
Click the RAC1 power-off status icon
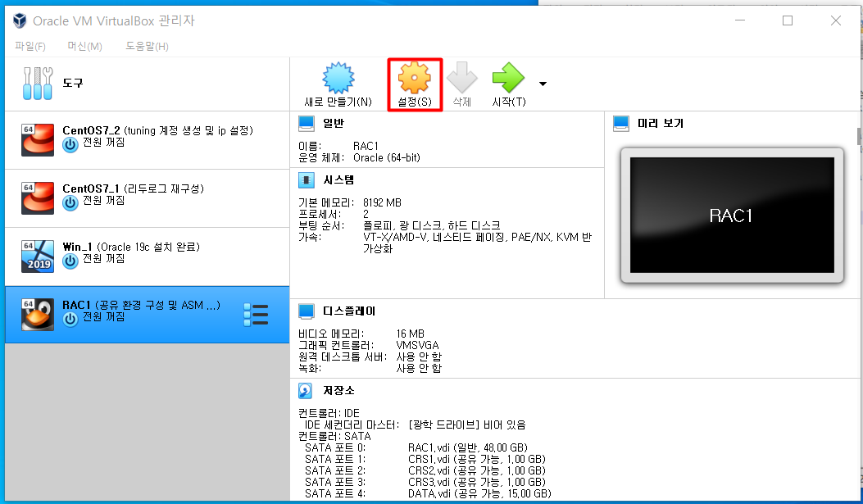coord(70,319)
